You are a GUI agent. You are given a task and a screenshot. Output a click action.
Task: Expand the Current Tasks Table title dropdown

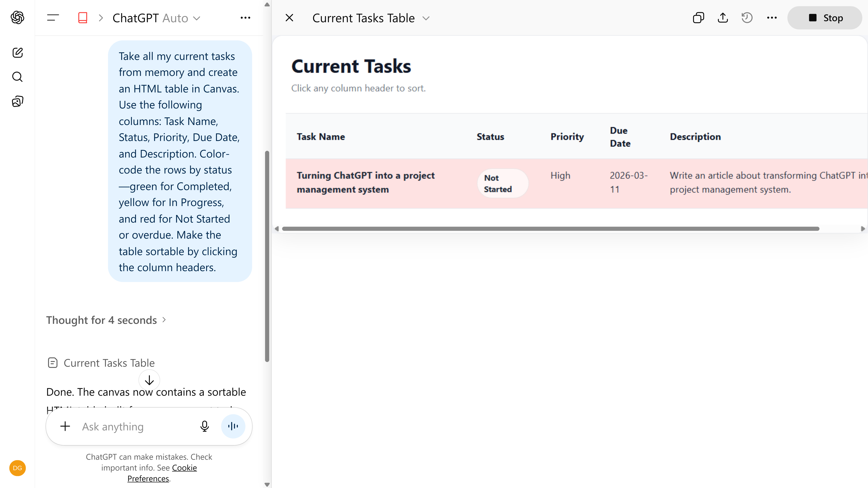(x=426, y=18)
